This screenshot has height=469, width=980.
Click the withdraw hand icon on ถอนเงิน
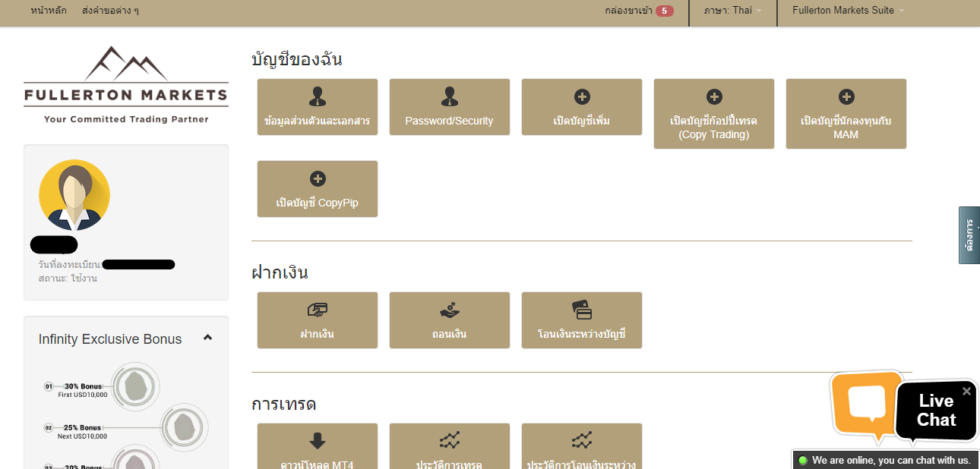[450, 310]
